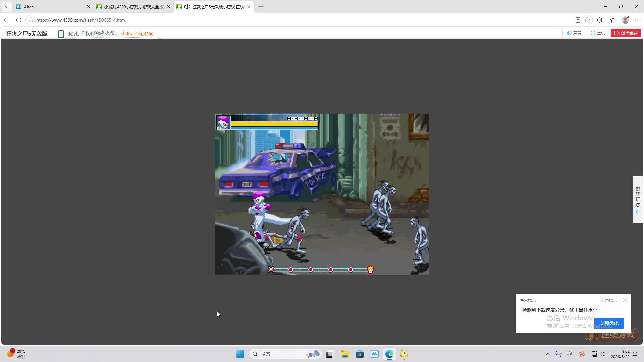Go back to the previous page
The height and width of the screenshot is (362, 644).
tap(7, 20)
